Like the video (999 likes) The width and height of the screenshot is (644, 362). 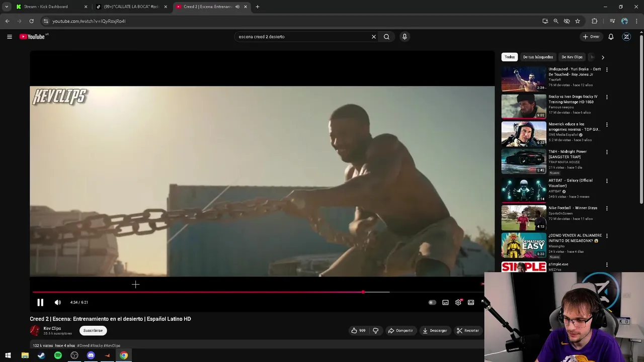coord(358,330)
